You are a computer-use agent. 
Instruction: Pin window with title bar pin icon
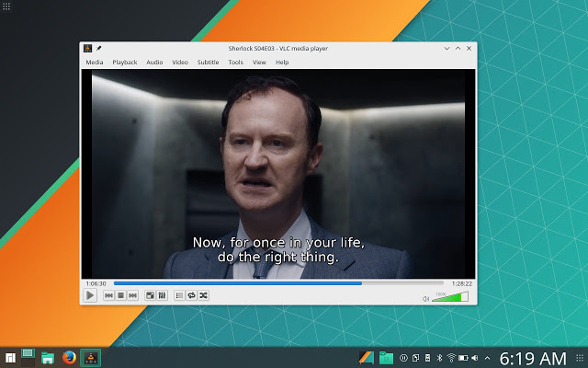click(x=99, y=48)
